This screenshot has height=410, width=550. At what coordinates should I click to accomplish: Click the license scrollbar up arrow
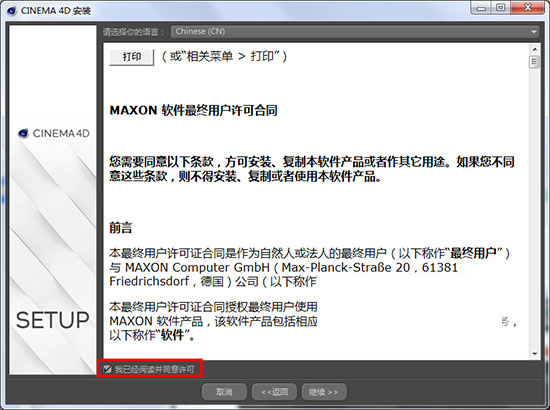click(x=535, y=49)
